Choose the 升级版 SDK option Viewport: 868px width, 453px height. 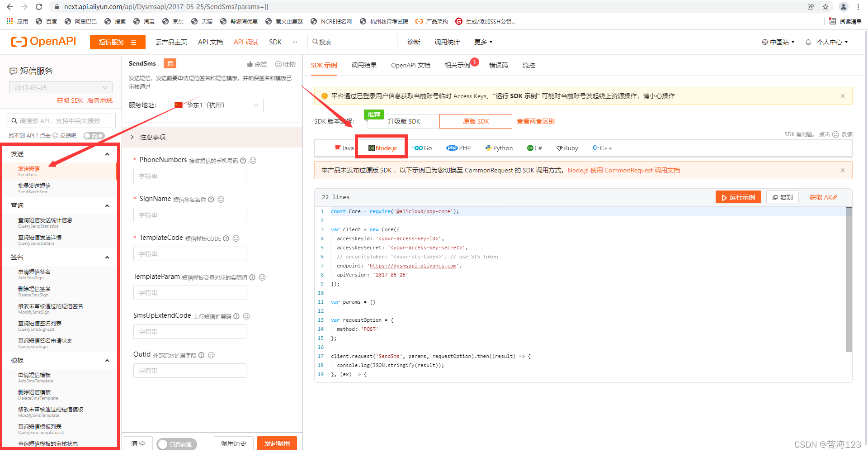pyautogui.click(x=404, y=121)
